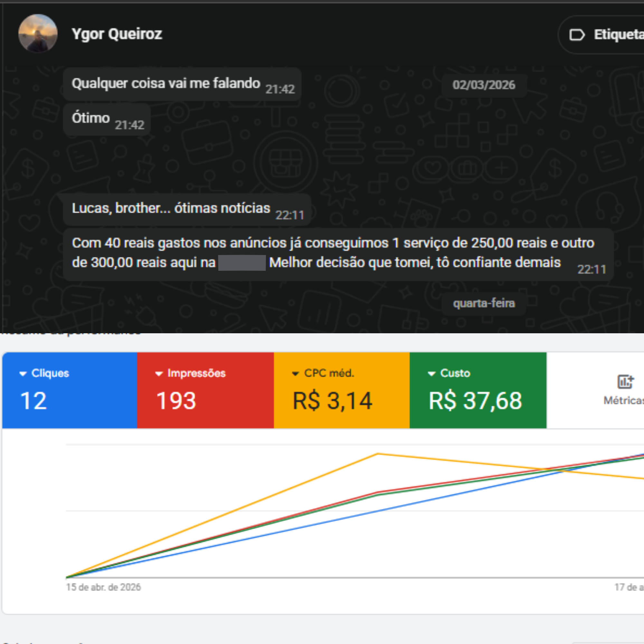
Task: Select the blue Cliques scorecard showing 12
Action: (x=70, y=390)
